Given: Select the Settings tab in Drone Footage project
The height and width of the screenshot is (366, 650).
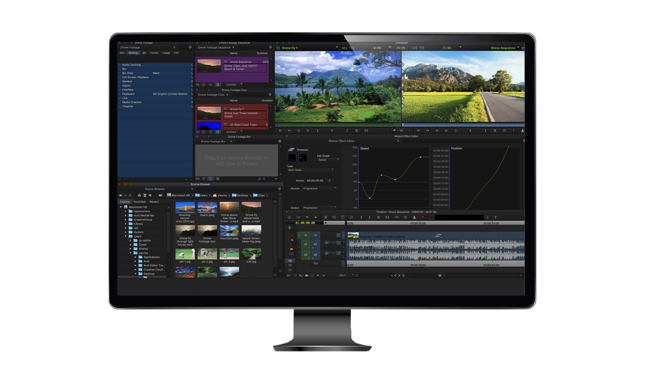Looking at the screenshot, I should point(133,53).
